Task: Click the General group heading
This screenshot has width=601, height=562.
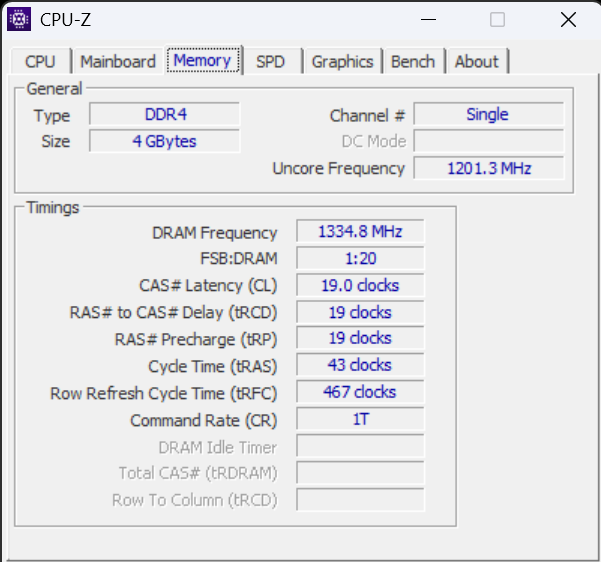Action: point(54,89)
